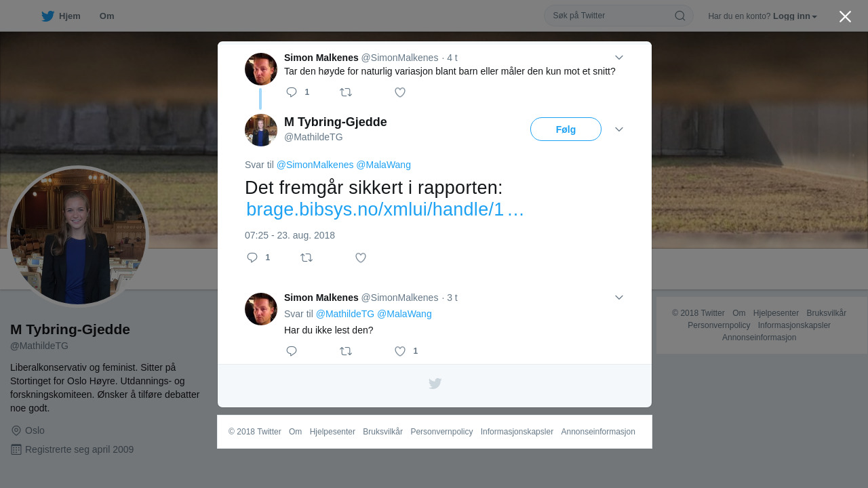Retweet M Tybring-Gjedde's main tweet

(x=307, y=258)
